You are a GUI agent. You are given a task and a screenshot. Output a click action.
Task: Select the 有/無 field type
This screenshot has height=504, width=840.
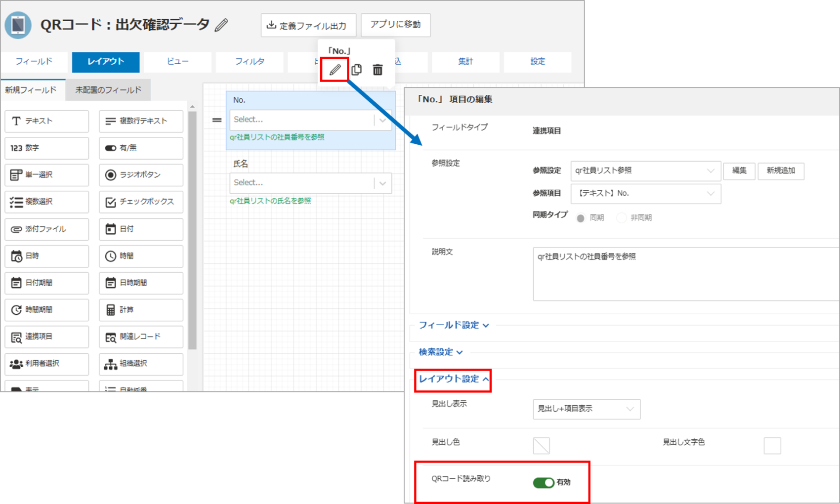(141, 148)
